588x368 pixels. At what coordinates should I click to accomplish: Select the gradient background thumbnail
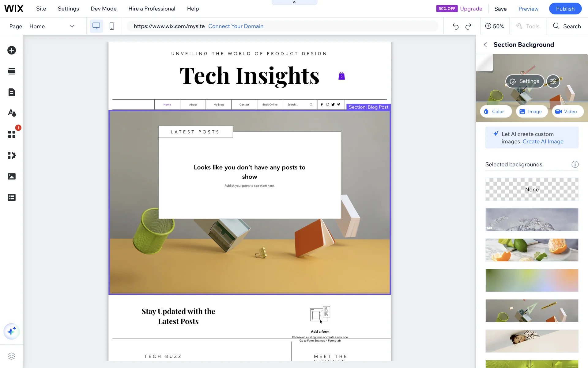point(532,280)
